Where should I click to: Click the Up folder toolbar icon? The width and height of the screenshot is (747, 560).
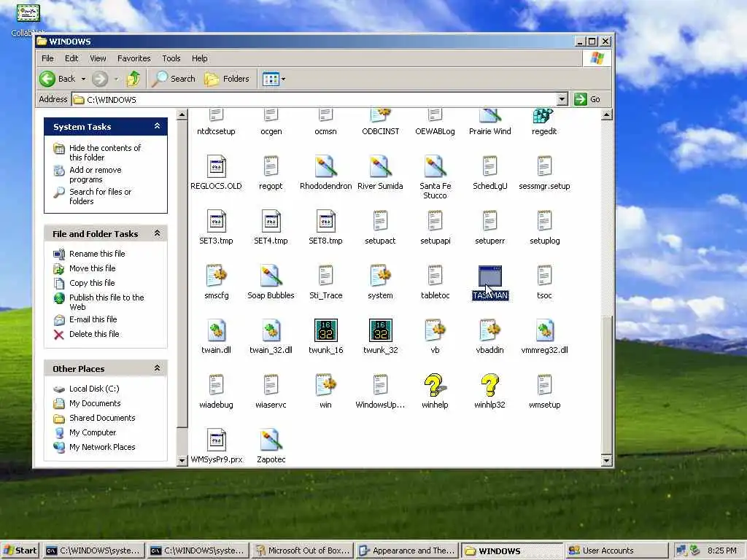133,79
